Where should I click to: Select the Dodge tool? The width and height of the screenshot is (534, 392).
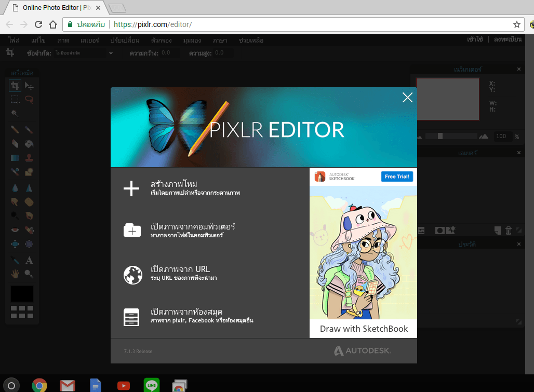[x=15, y=215]
